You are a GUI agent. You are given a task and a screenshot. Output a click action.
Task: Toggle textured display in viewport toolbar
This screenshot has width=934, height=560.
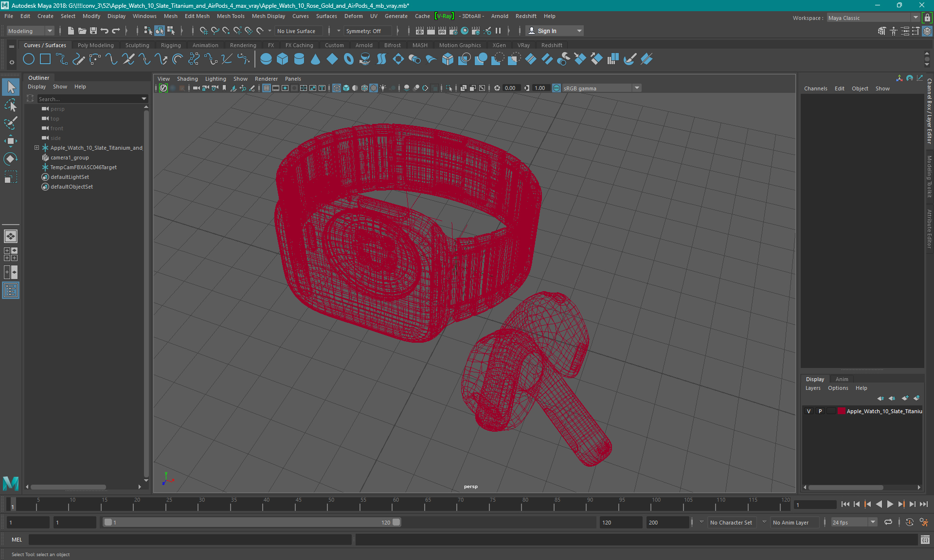[374, 88]
